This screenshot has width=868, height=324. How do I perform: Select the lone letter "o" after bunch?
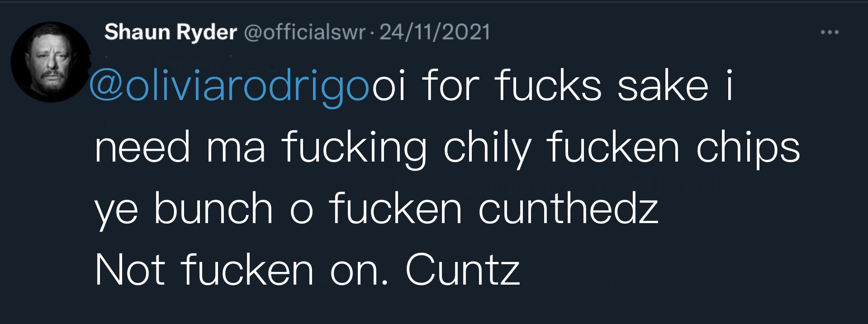click(301, 212)
